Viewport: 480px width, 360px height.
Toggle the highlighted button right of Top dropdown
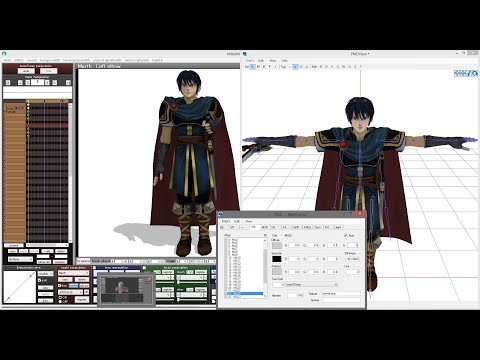pyautogui.click(x=295, y=67)
